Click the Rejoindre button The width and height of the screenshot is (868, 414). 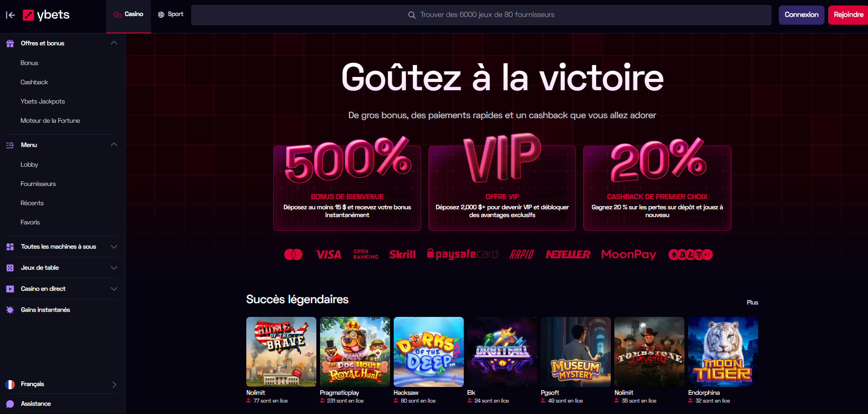click(848, 15)
